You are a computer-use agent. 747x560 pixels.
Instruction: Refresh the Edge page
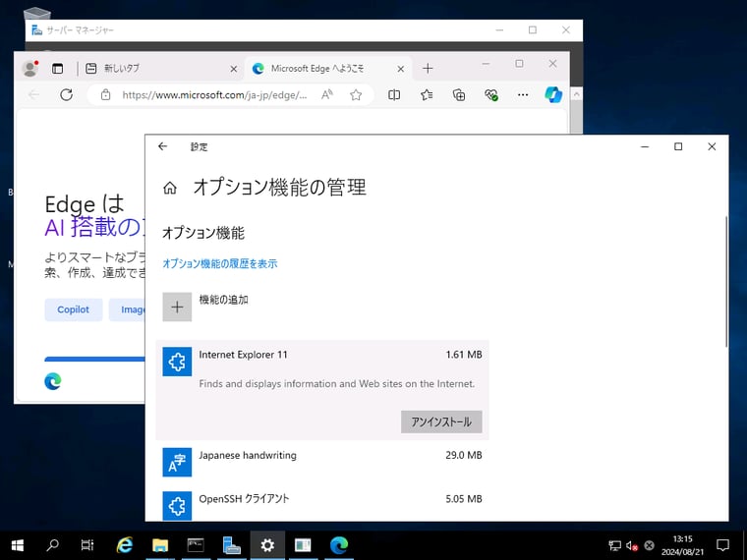[66, 94]
